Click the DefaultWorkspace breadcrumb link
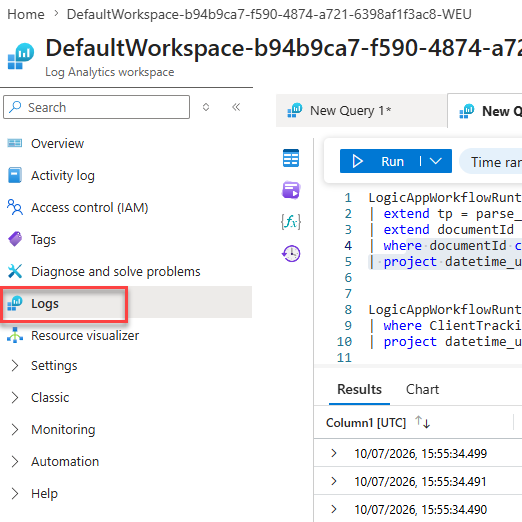This screenshot has height=522, width=522. [x=269, y=14]
